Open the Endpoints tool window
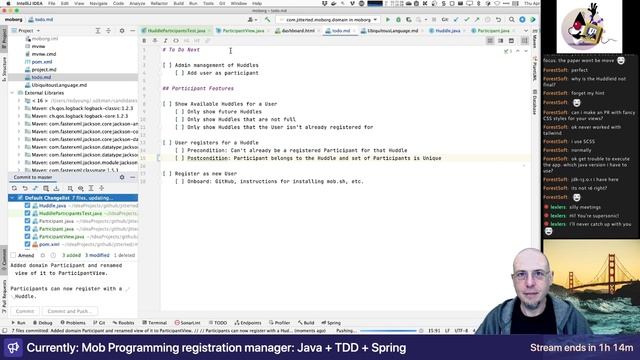 (x=248, y=323)
